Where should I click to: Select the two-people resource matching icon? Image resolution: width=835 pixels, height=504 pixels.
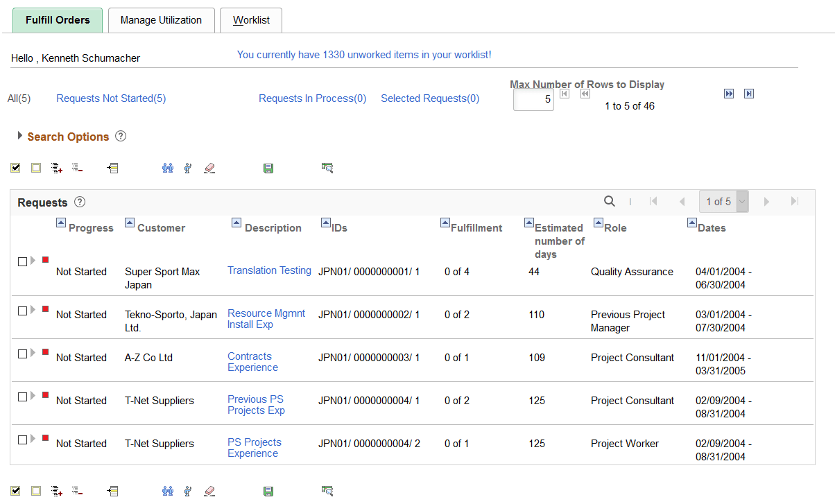tap(167, 168)
